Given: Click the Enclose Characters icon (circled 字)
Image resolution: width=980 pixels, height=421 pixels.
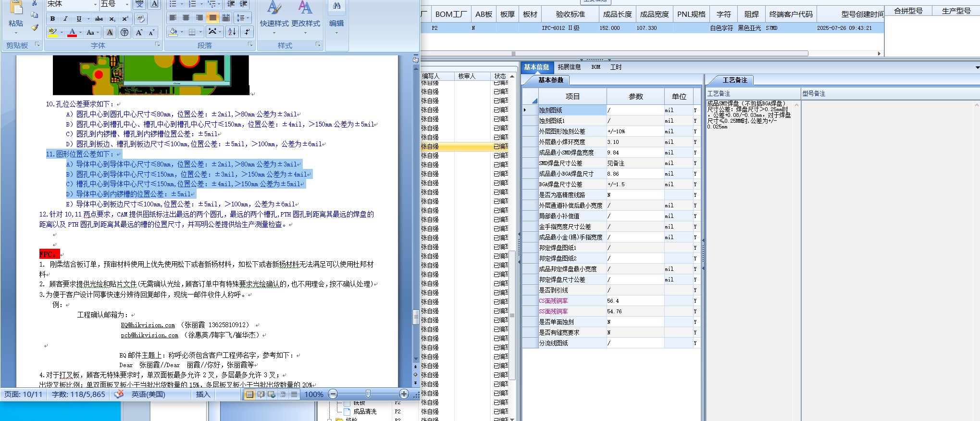Looking at the screenshot, I should tap(124, 32).
